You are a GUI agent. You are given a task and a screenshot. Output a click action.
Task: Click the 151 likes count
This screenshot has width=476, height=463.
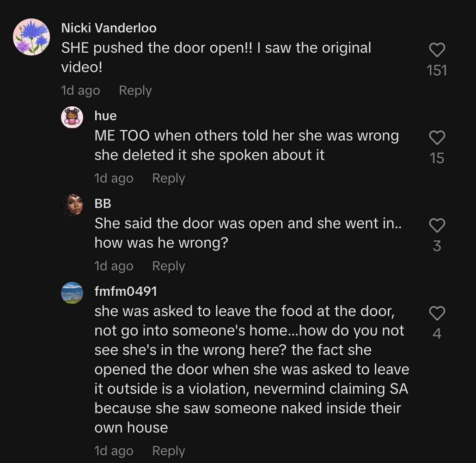pyautogui.click(x=437, y=70)
